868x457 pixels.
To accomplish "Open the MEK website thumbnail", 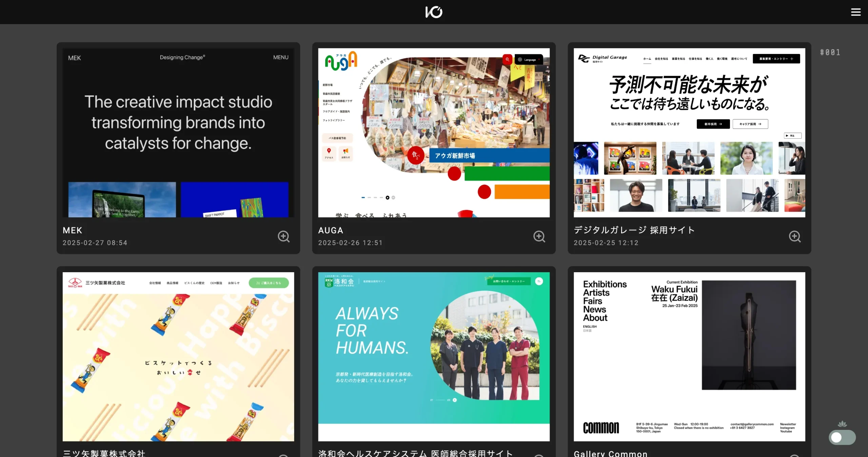I will [x=178, y=133].
